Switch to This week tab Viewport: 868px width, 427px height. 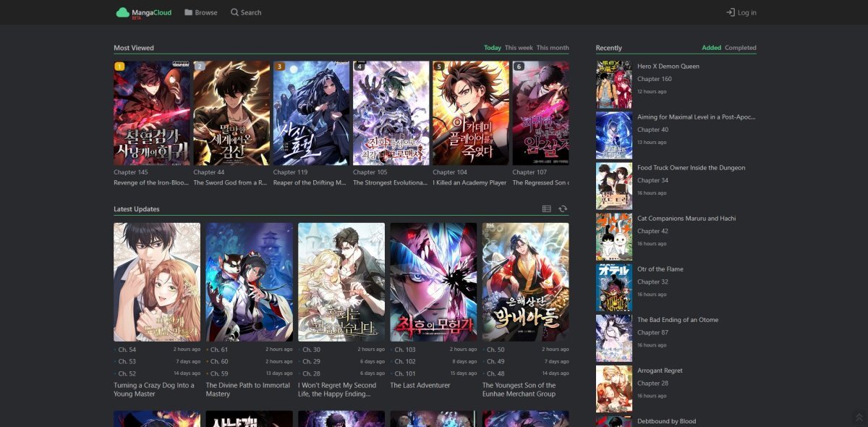[519, 48]
